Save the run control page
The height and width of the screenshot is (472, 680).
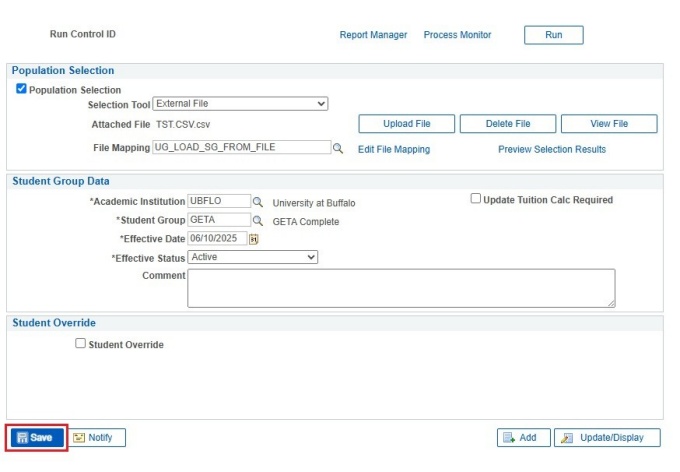click(x=36, y=438)
